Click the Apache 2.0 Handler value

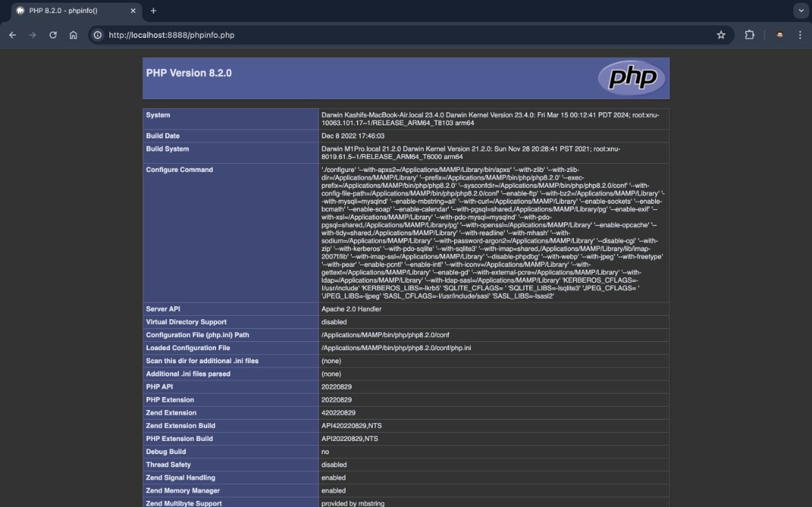coord(351,309)
